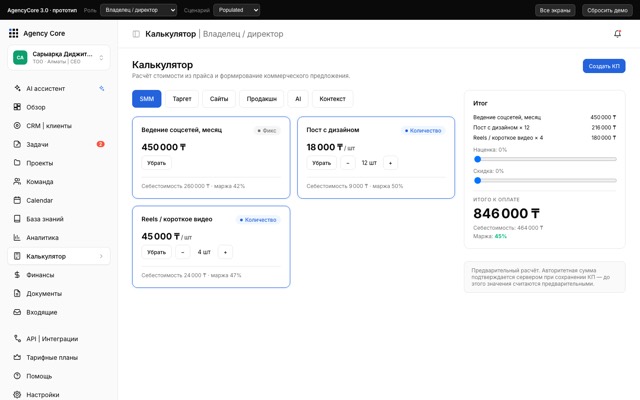Screen dimensions: 640x400
Task: Click the Калькулятор sidebar icon
Action: [17, 256]
